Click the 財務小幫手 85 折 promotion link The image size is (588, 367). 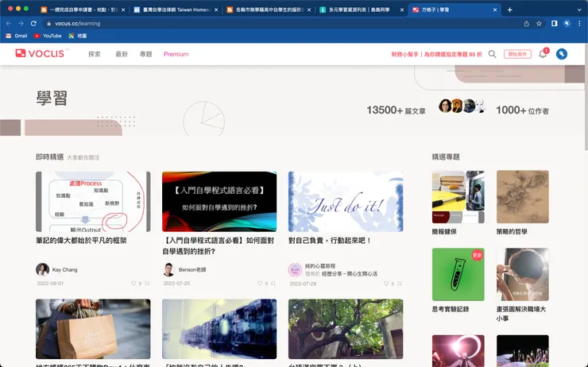pyautogui.click(x=436, y=54)
